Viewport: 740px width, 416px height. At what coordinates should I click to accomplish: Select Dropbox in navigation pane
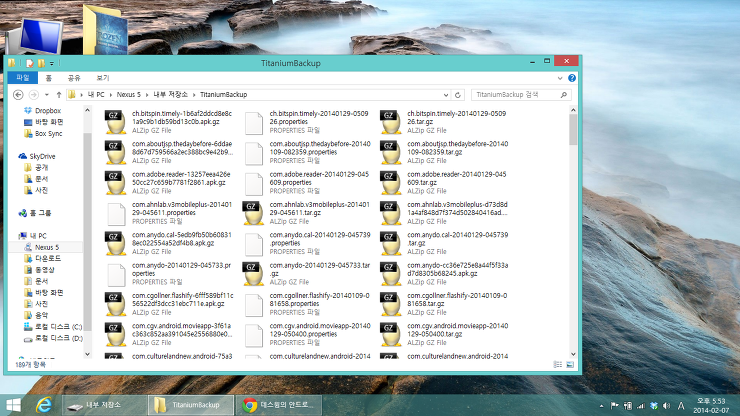(48, 110)
